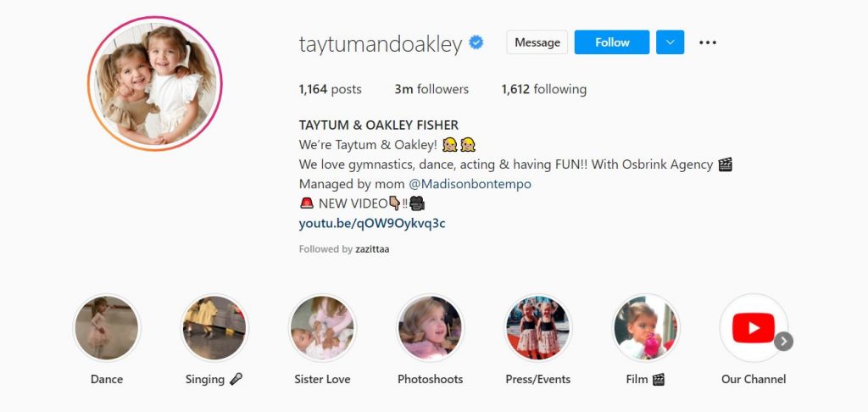Message the taytumandoakley account

[537, 42]
